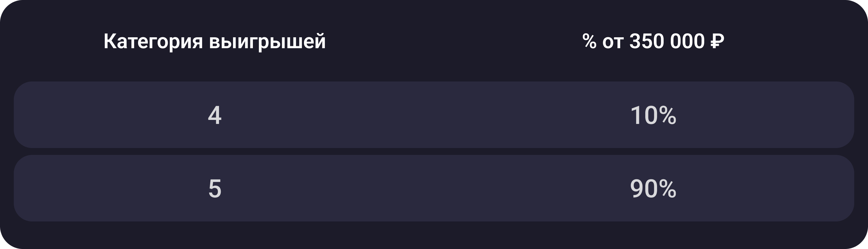Viewport: 868px width, 249px height.
Task: Select the category "5" cell
Action: (215, 188)
